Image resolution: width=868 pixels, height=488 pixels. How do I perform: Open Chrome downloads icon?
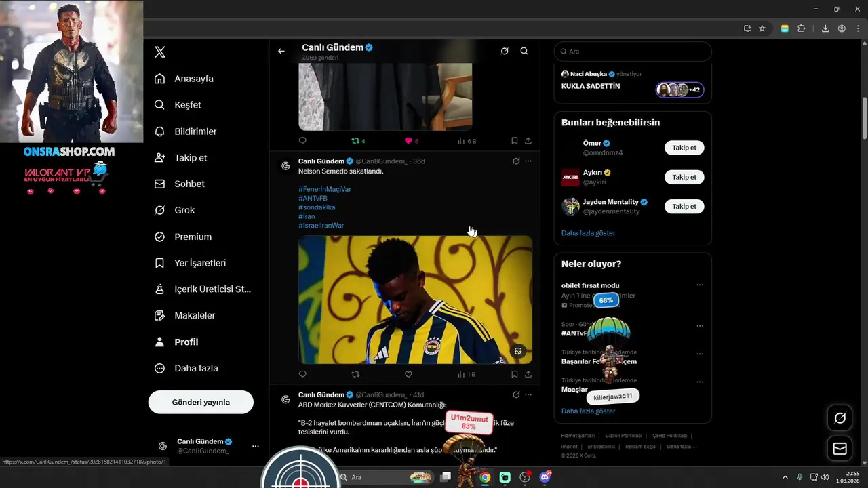[x=825, y=28]
